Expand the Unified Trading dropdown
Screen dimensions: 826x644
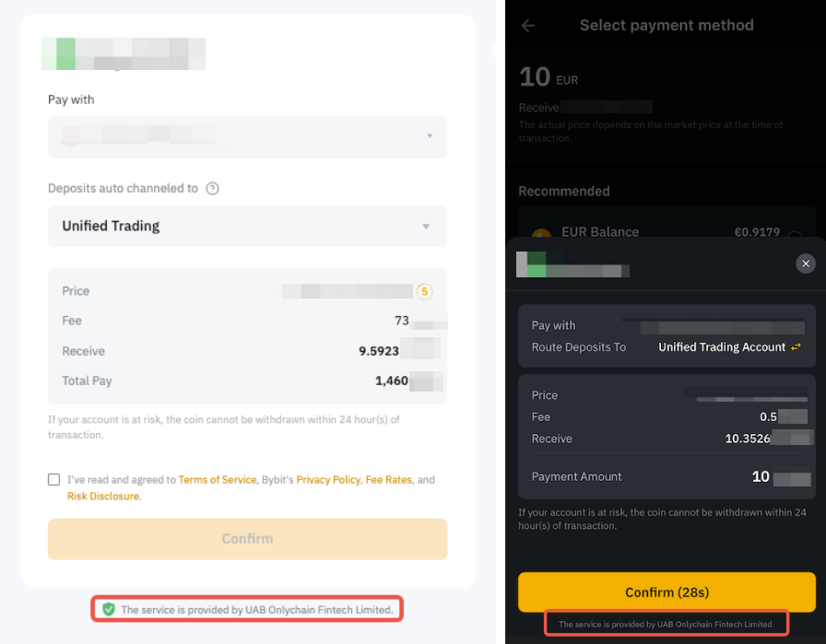tap(247, 226)
